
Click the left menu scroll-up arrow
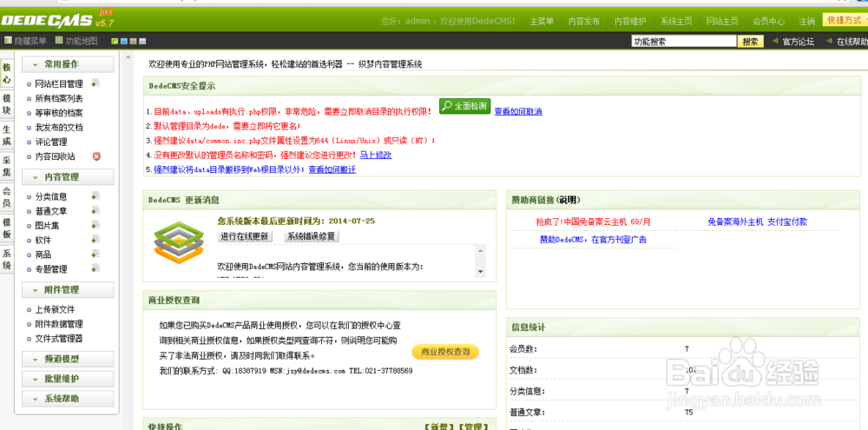pyautogui.click(x=128, y=56)
